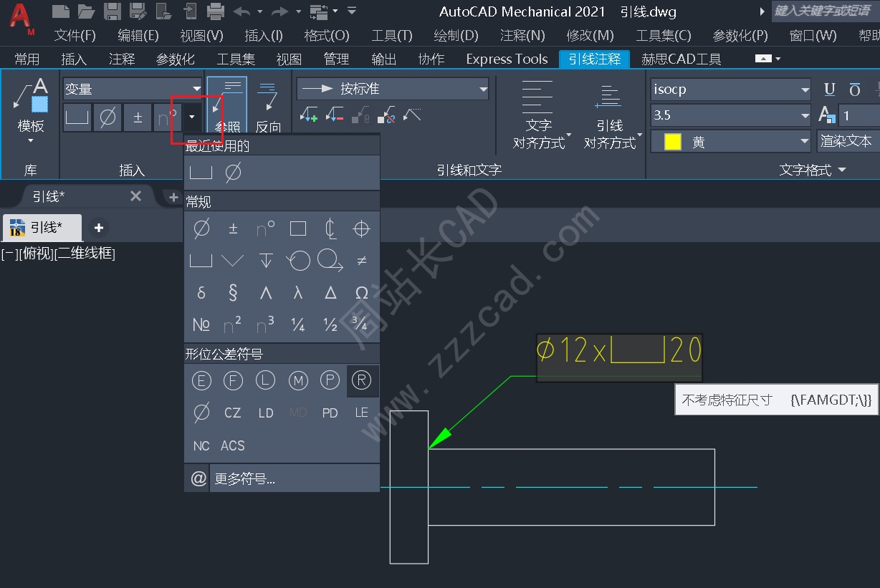The height and width of the screenshot is (588, 880).
Task: Insert the one-half ½ fraction symbol
Action: 330,324
